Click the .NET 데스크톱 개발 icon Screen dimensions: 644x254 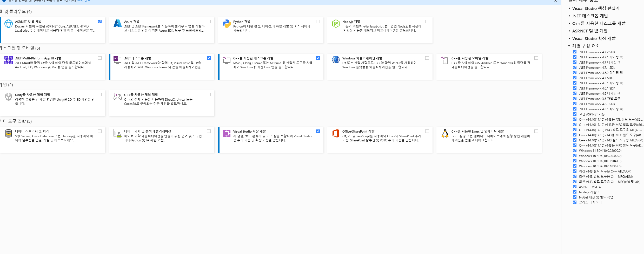[117, 60]
